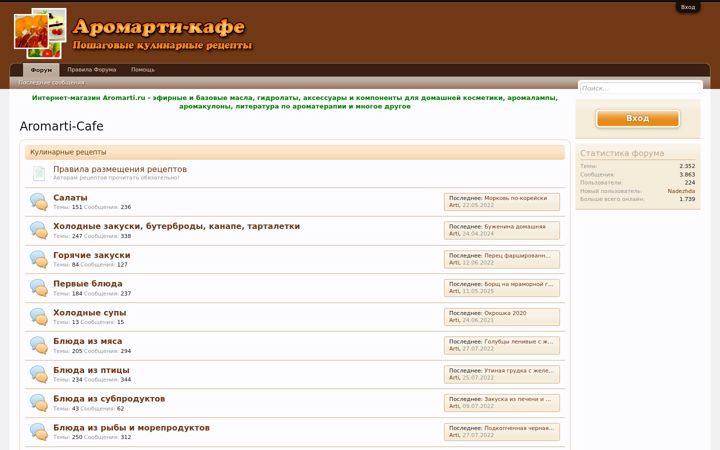Open the Блюда из субпродуктов forum
This screenshot has width=720, height=450.
point(109,399)
